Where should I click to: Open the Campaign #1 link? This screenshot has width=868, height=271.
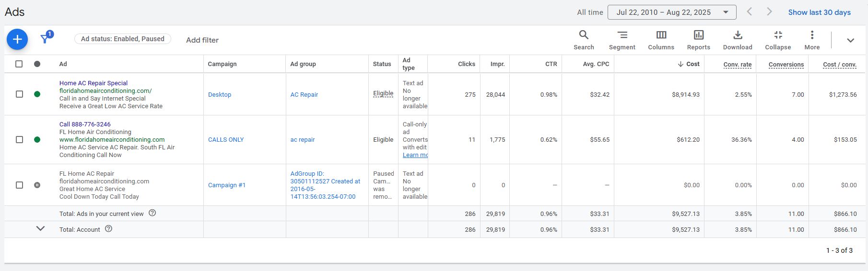tap(227, 185)
